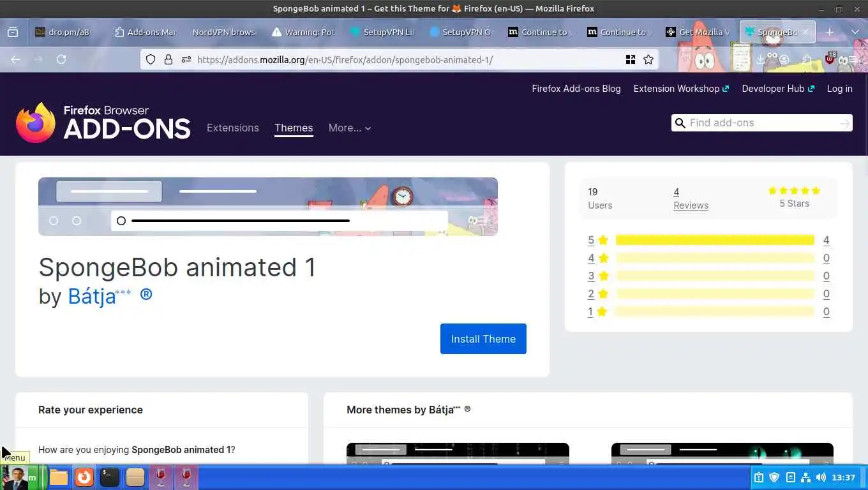The image size is (868, 490).
Task: Close the SpongeBob tab
Action: coord(805,32)
